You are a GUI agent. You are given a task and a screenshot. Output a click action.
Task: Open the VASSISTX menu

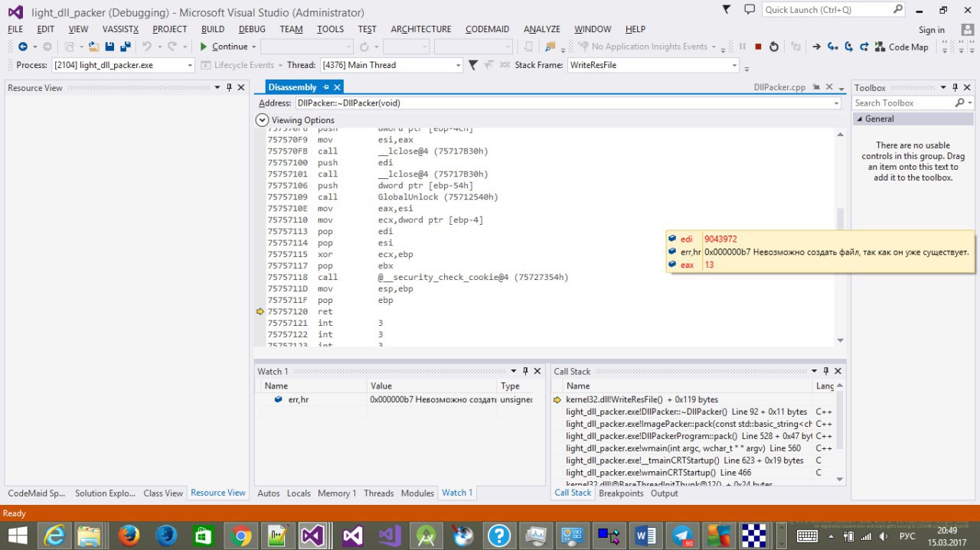(120, 29)
